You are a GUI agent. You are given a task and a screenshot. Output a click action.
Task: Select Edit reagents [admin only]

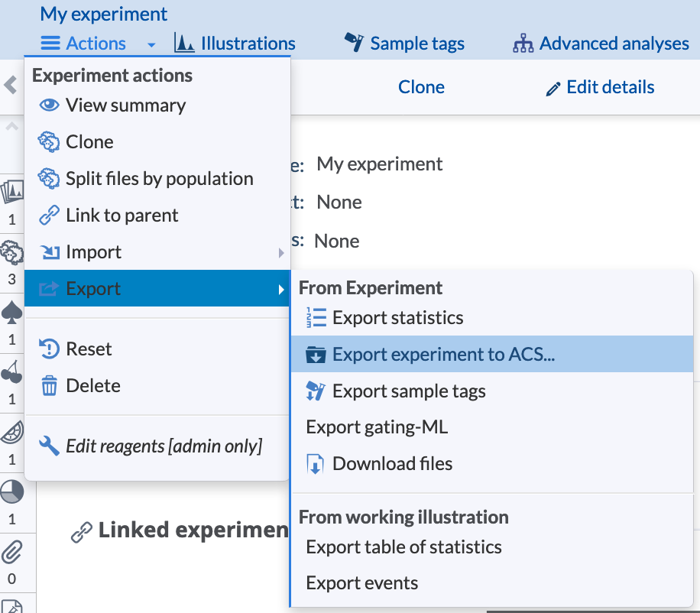click(157, 446)
